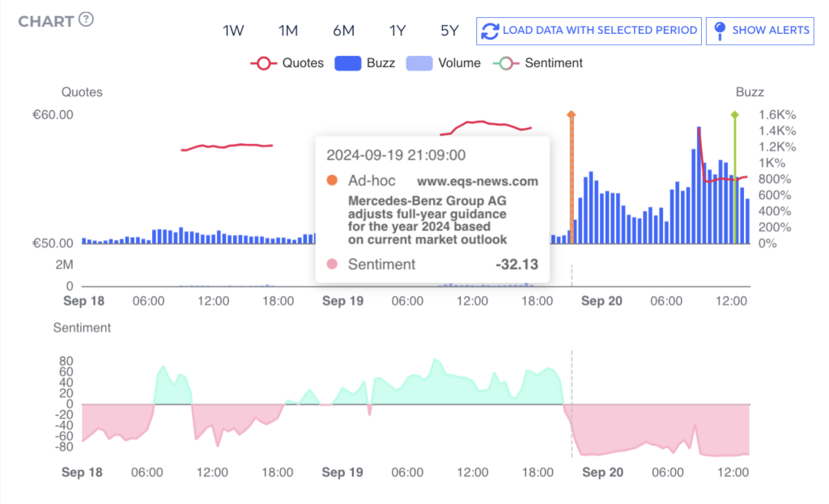
Task: Click the pin icon in Show Alerts button
Action: pyautogui.click(x=719, y=31)
